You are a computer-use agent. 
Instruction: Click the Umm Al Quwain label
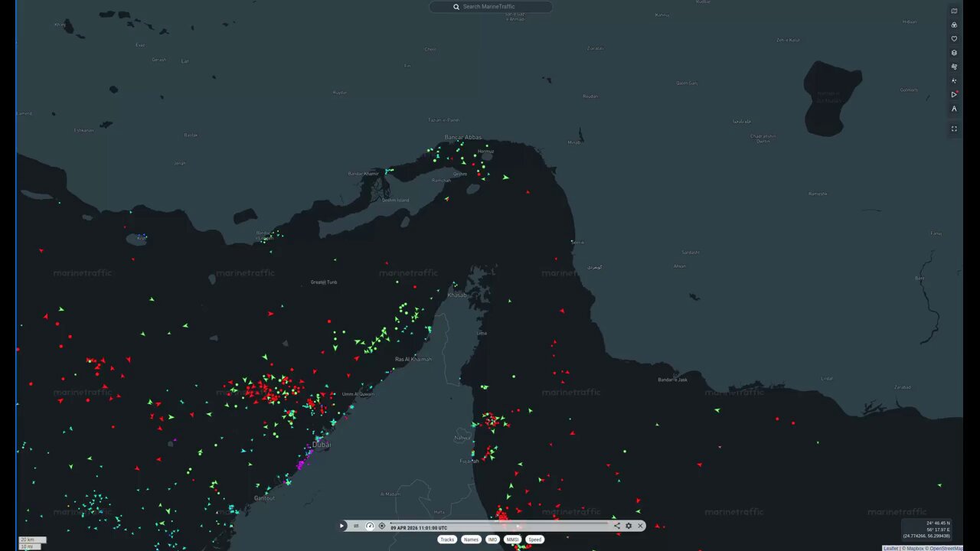[358, 394]
